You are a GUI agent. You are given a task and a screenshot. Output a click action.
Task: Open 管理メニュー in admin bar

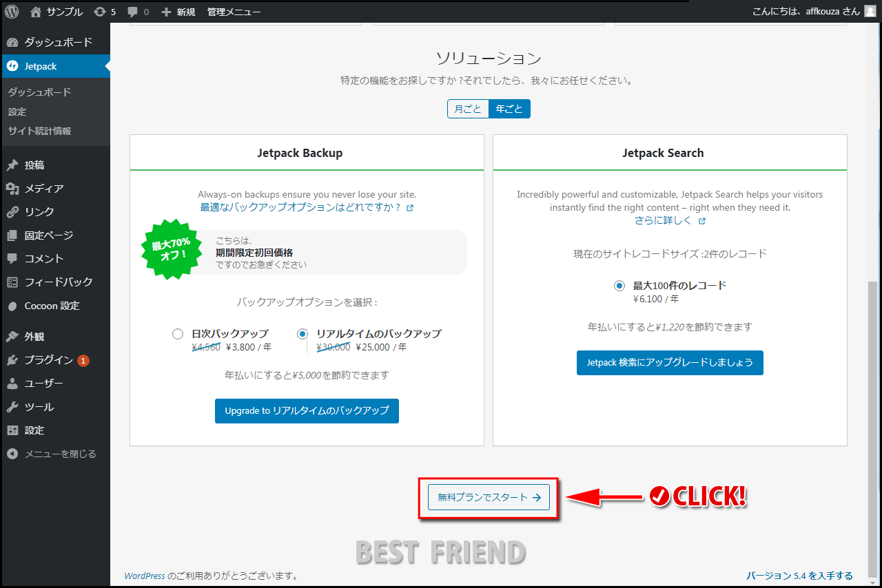tap(234, 12)
